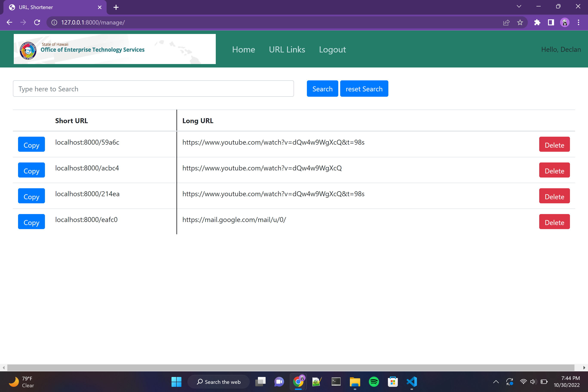The image size is (588, 392).
Task: Click the Long URL column header
Action: pyautogui.click(x=198, y=121)
